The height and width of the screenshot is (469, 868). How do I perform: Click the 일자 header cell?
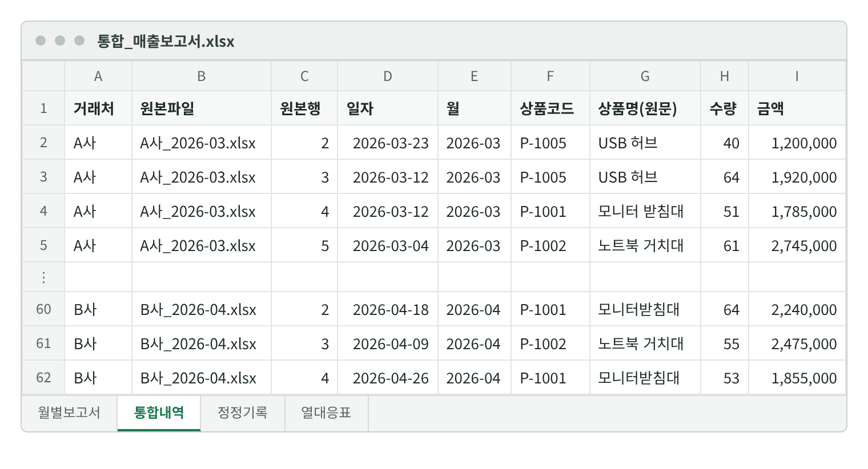click(388, 108)
